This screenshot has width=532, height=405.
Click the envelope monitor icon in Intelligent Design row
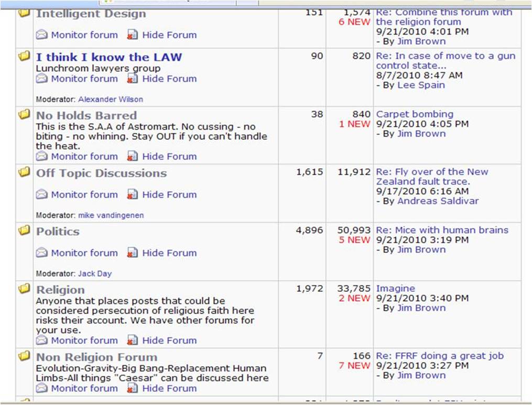point(42,35)
